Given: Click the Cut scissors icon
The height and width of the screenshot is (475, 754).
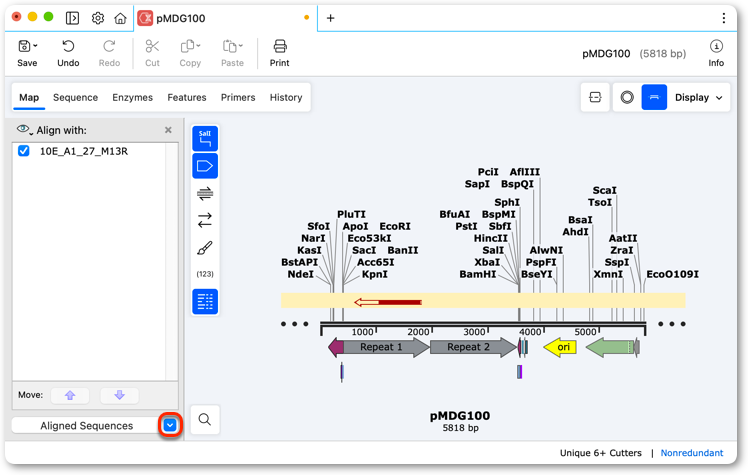Looking at the screenshot, I should point(152,46).
